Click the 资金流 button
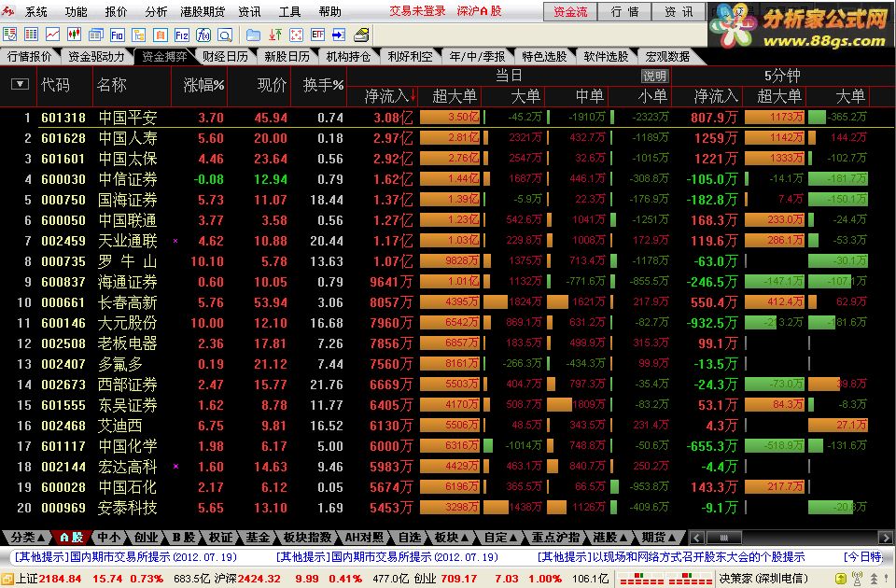This screenshot has height=588, width=896. point(569,11)
